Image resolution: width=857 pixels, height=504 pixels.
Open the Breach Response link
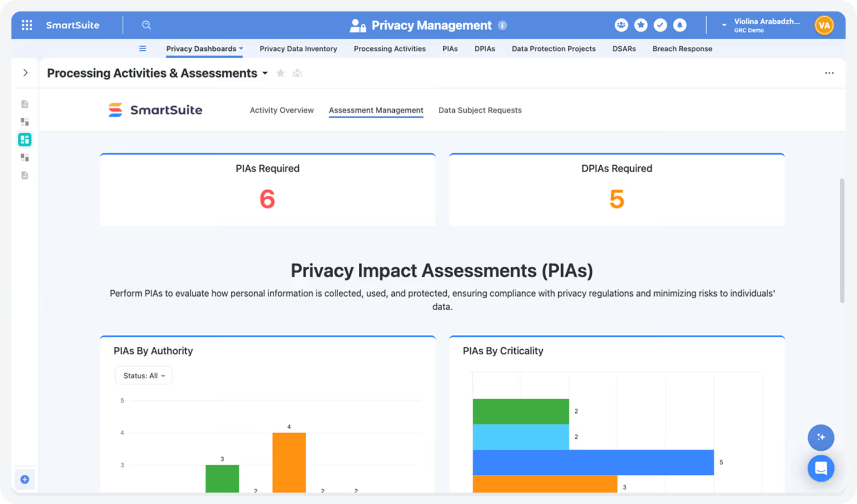tap(682, 49)
